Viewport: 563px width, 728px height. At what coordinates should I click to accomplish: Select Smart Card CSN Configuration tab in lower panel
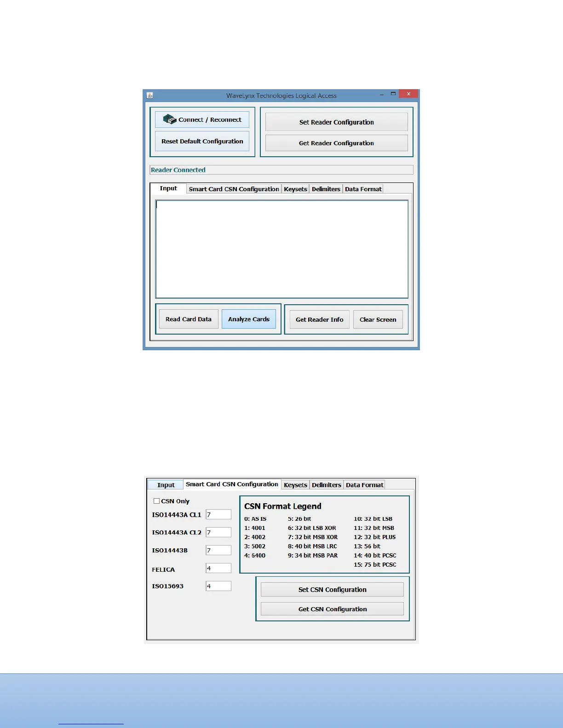pyautogui.click(x=232, y=484)
